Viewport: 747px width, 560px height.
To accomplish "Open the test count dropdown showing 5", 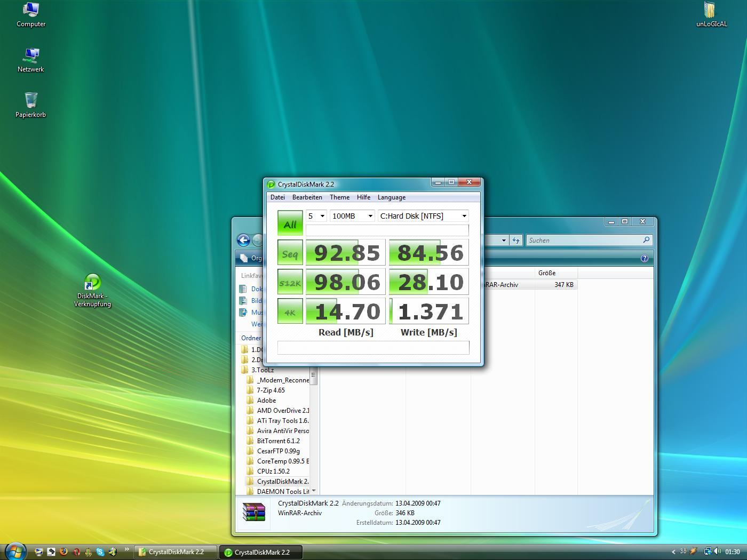I will point(316,216).
